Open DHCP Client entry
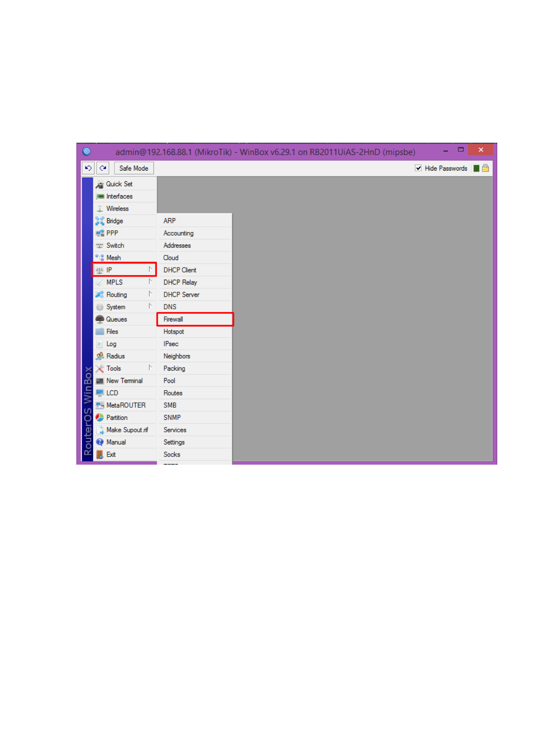Screen dimensions: 535x756 click(x=195, y=270)
